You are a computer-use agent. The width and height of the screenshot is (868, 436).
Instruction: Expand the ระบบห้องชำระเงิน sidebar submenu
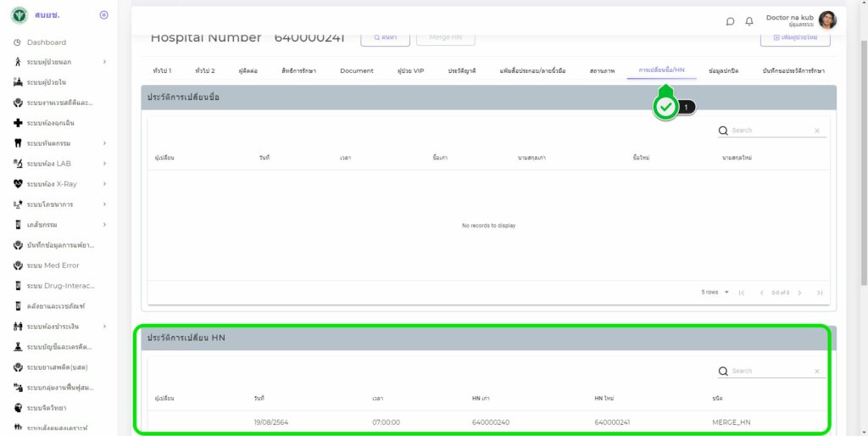click(x=104, y=327)
